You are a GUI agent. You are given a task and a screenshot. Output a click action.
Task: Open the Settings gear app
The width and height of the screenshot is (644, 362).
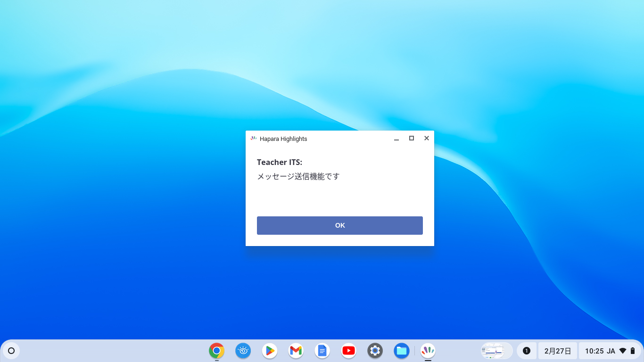click(x=375, y=351)
